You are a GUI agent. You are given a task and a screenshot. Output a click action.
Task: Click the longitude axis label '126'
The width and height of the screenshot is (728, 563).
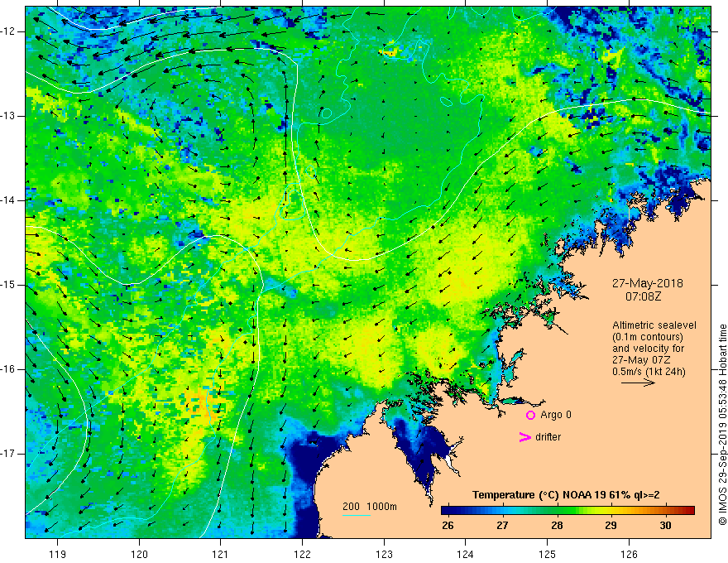point(629,554)
